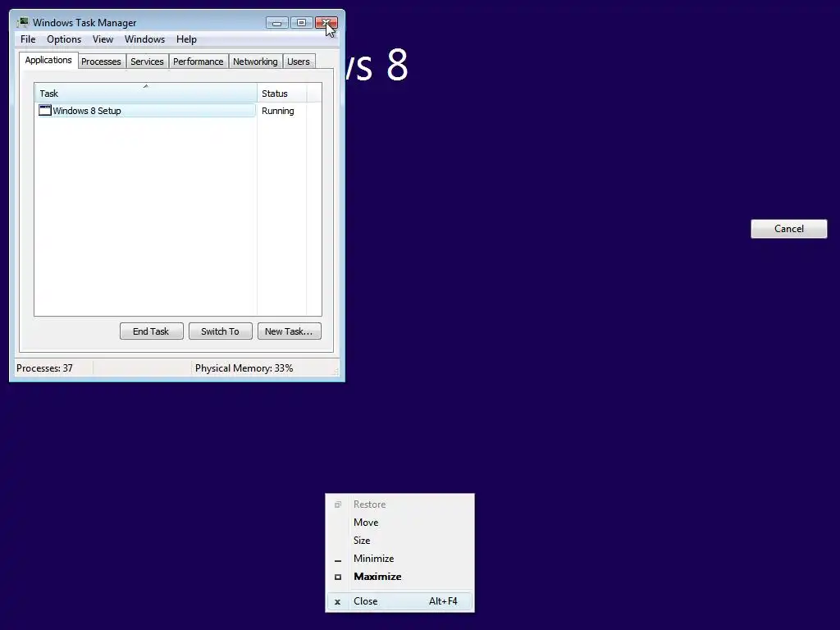The height and width of the screenshot is (630, 840).
Task: Close the Windows Task Manager window
Action: (x=326, y=22)
